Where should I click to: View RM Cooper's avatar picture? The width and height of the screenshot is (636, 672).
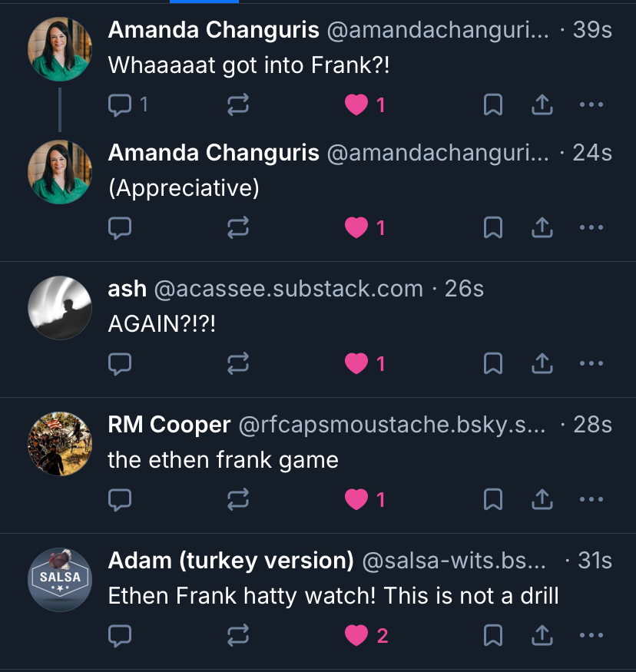(60, 445)
